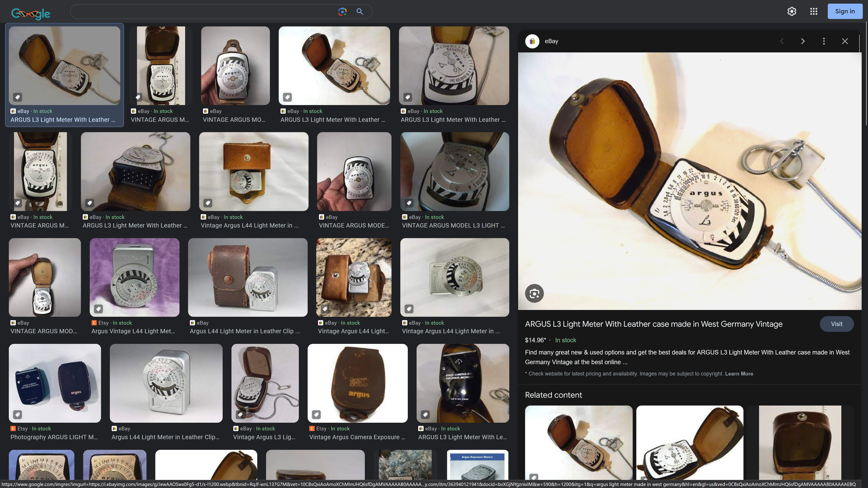This screenshot has width=868, height=488.
Task: Click tag icon on black Argus Cameras Inc thumbnail
Action: tap(425, 415)
